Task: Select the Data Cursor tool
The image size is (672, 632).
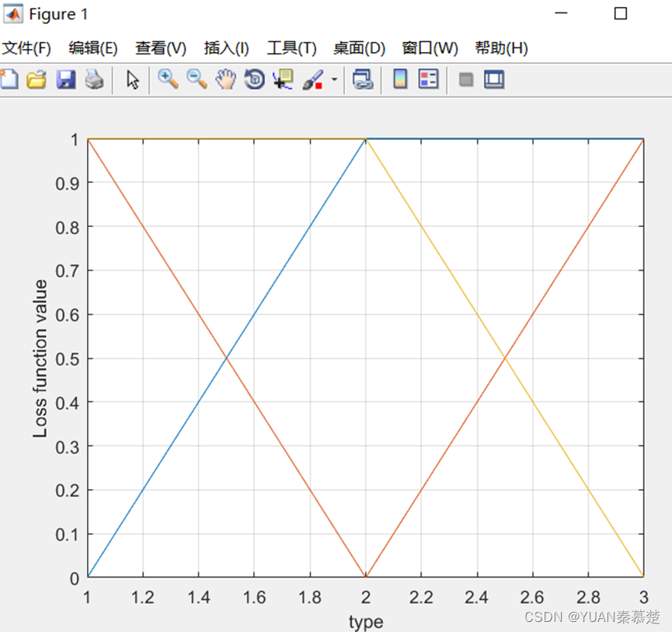Action: [x=283, y=79]
